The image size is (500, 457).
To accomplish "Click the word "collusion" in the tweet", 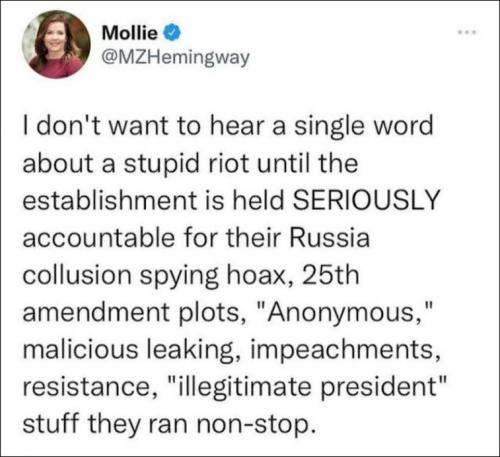I will 77,275.
